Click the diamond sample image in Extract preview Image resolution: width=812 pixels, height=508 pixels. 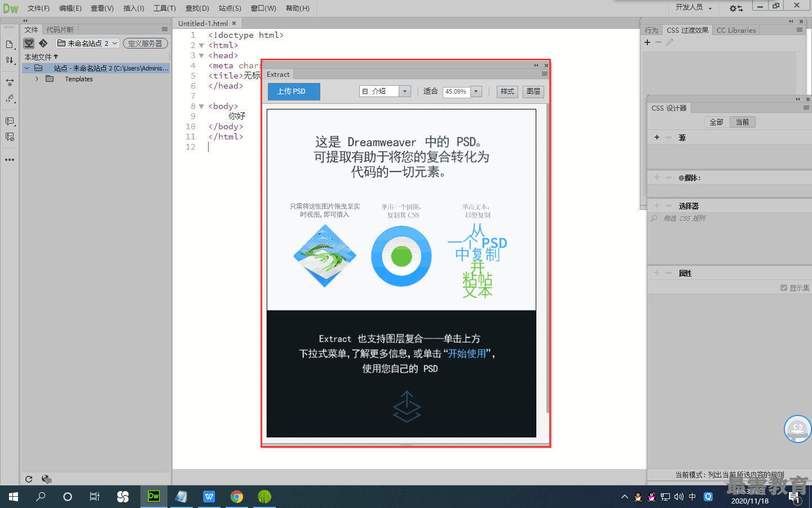pyautogui.click(x=325, y=256)
